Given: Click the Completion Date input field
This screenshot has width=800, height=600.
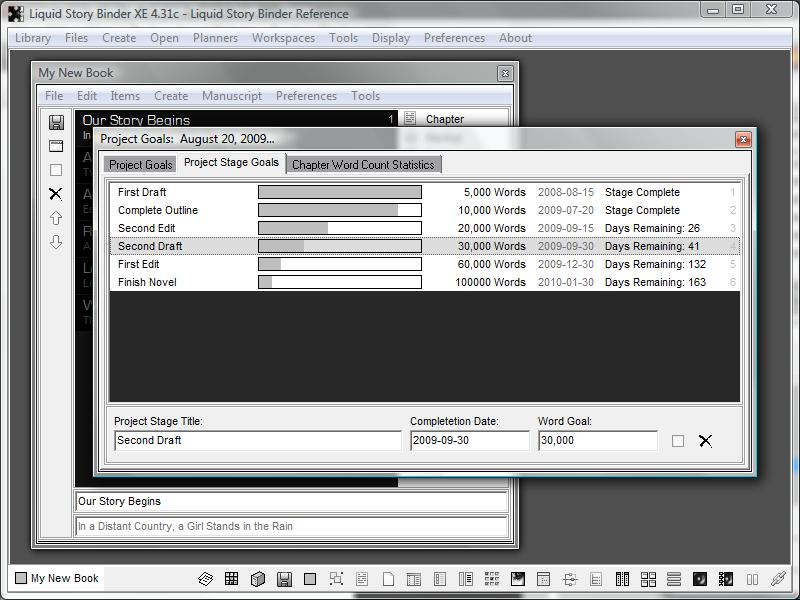Looking at the screenshot, I should (x=469, y=440).
